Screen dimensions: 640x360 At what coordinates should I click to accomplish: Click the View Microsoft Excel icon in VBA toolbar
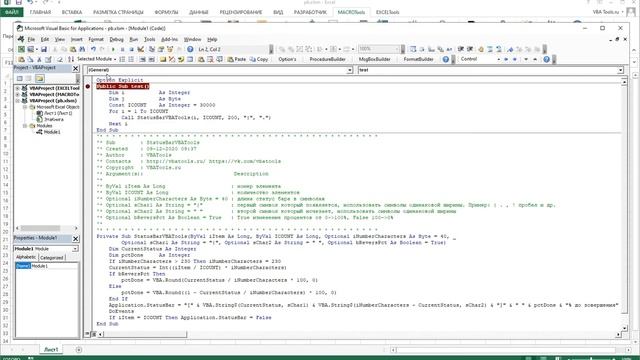[21, 49]
